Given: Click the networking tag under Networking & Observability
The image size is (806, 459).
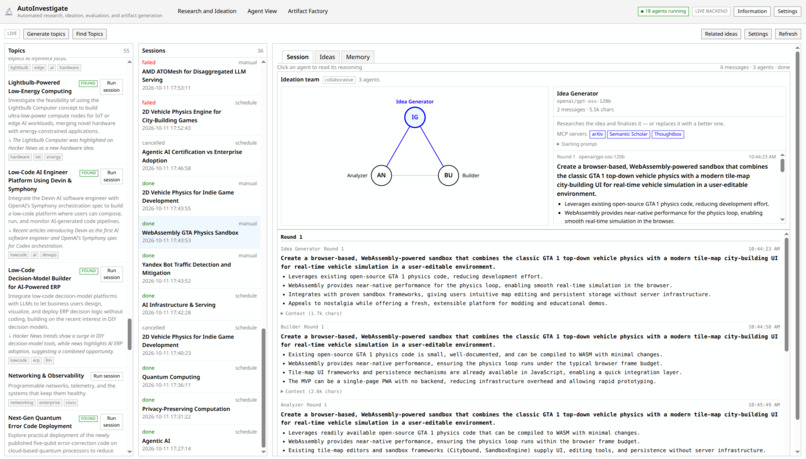Looking at the screenshot, I should point(22,402).
